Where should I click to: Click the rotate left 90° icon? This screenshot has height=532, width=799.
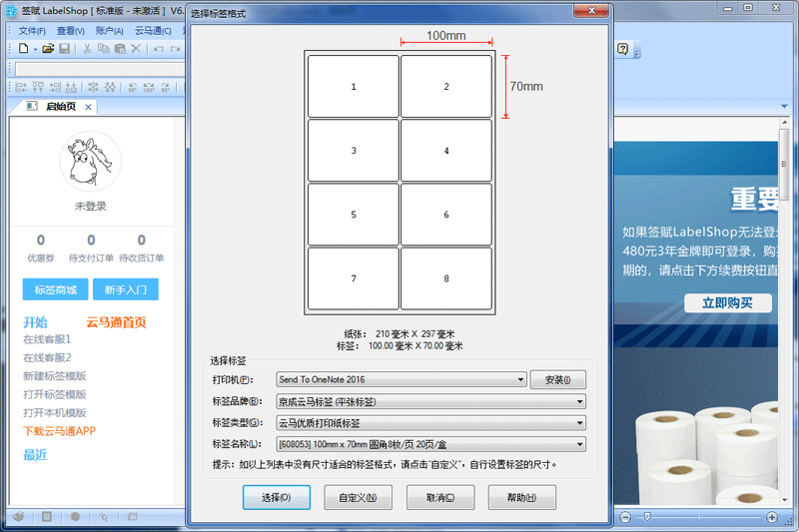point(133,87)
